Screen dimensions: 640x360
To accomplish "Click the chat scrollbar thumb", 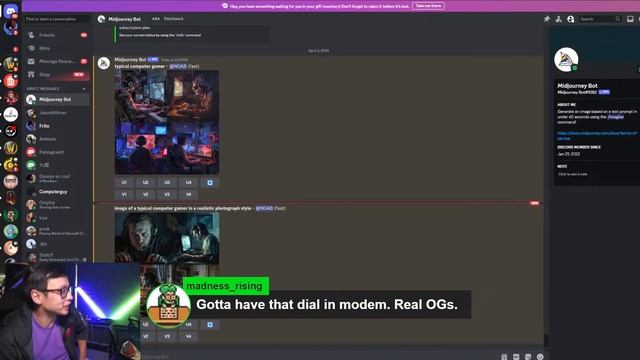I will [x=546, y=340].
